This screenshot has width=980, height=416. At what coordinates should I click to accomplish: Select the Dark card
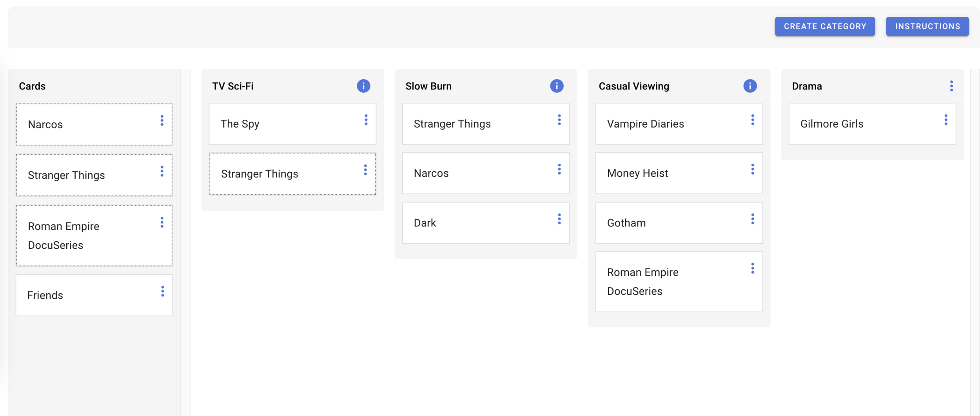point(486,223)
